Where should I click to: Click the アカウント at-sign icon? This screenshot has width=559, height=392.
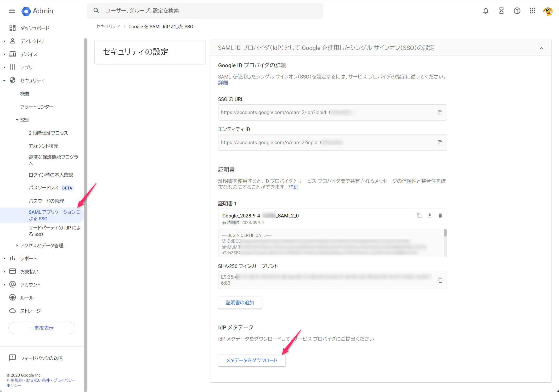tap(13, 284)
